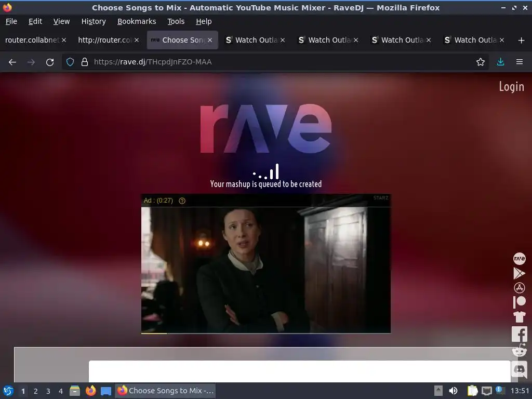The image size is (532, 399).
Task: Close the first Watch Outla tab
Action: [x=283, y=41]
